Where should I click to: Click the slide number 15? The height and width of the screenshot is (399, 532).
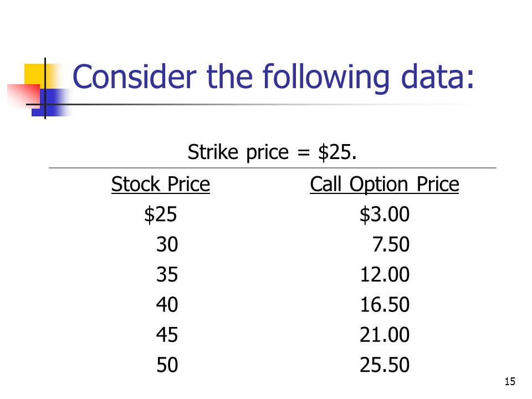510,382
